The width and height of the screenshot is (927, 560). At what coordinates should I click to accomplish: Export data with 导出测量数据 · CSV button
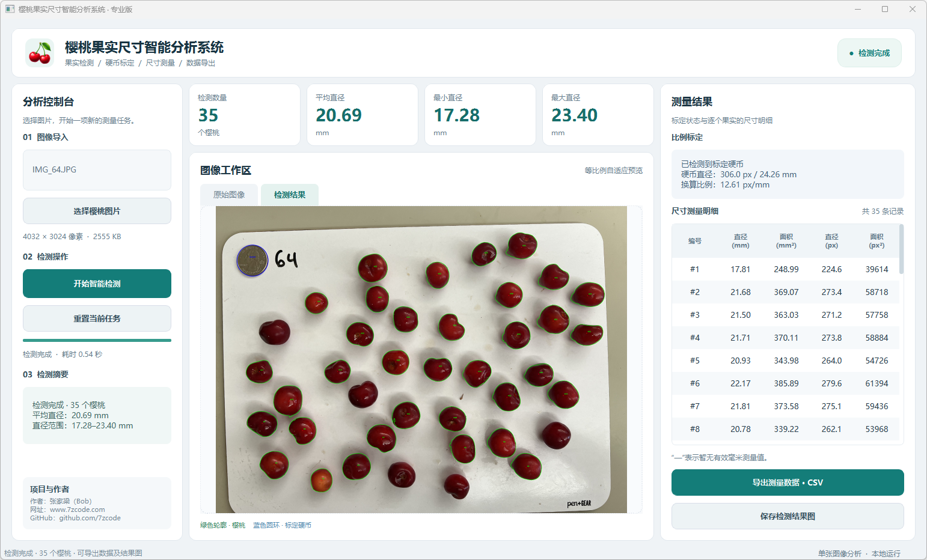[x=788, y=482]
